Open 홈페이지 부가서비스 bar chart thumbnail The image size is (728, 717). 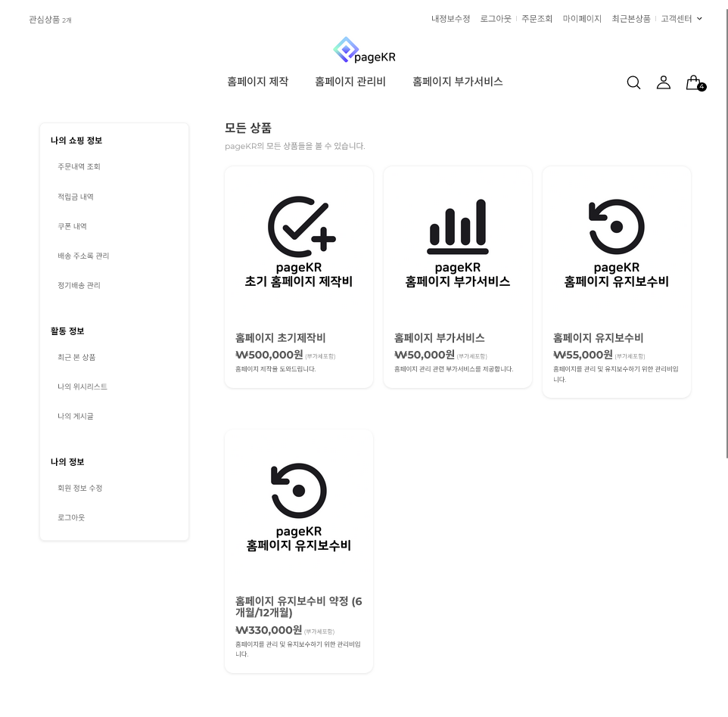point(457,241)
